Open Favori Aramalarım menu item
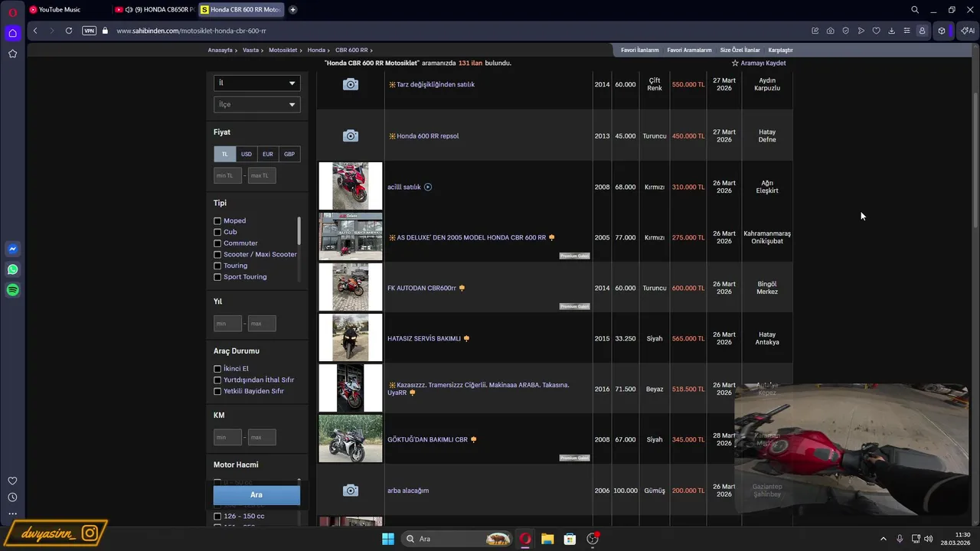Image resolution: width=980 pixels, height=551 pixels. coord(689,50)
